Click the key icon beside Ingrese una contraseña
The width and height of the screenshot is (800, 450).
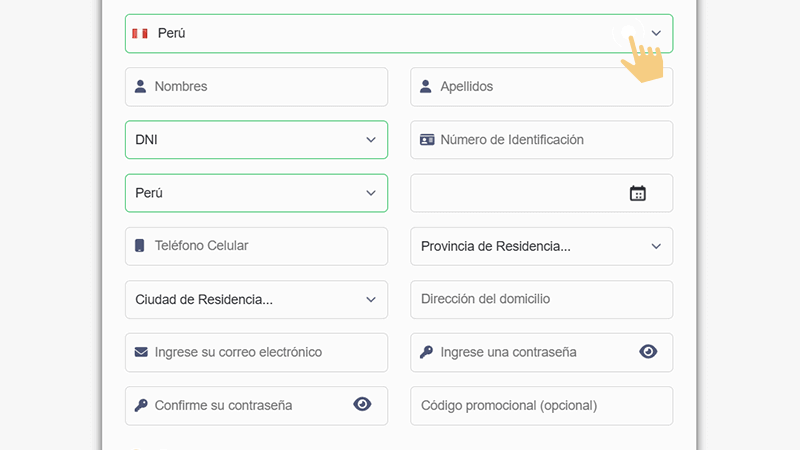tap(426, 352)
